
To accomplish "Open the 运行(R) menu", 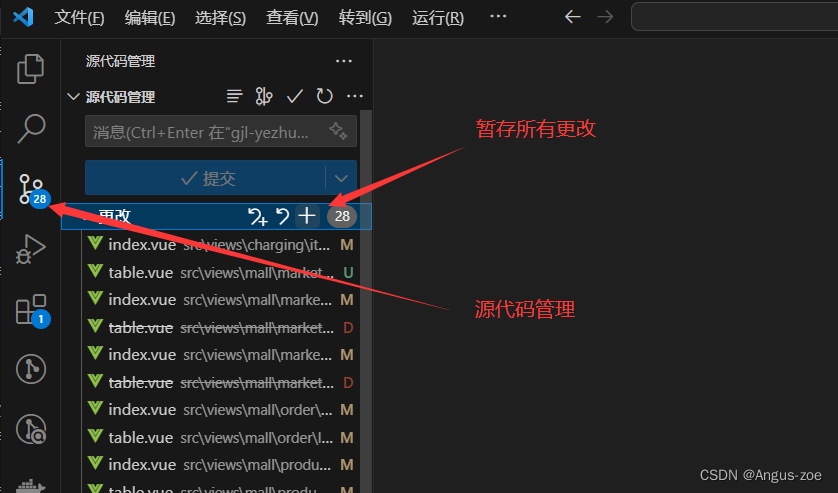I will (438, 18).
